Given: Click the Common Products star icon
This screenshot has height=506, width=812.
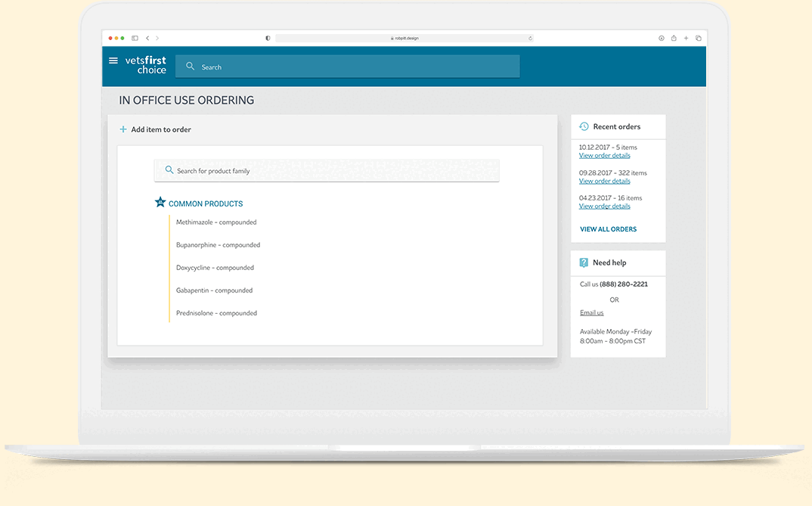Looking at the screenshot, I should [x=160, y=203].
